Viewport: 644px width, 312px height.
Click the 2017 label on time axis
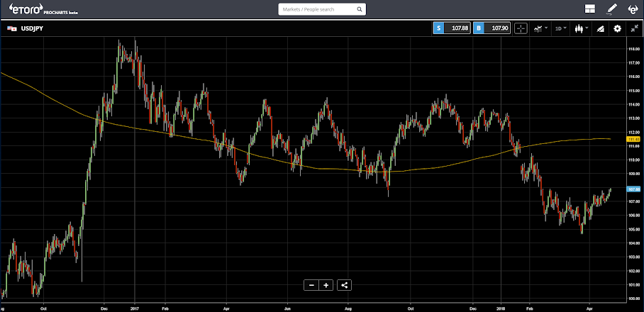point(135,307)
